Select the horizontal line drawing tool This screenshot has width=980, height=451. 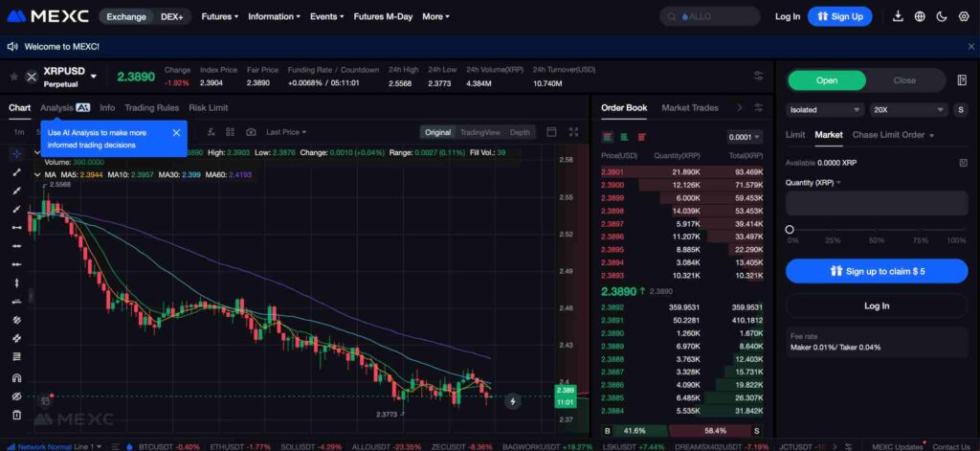(17, 227)
